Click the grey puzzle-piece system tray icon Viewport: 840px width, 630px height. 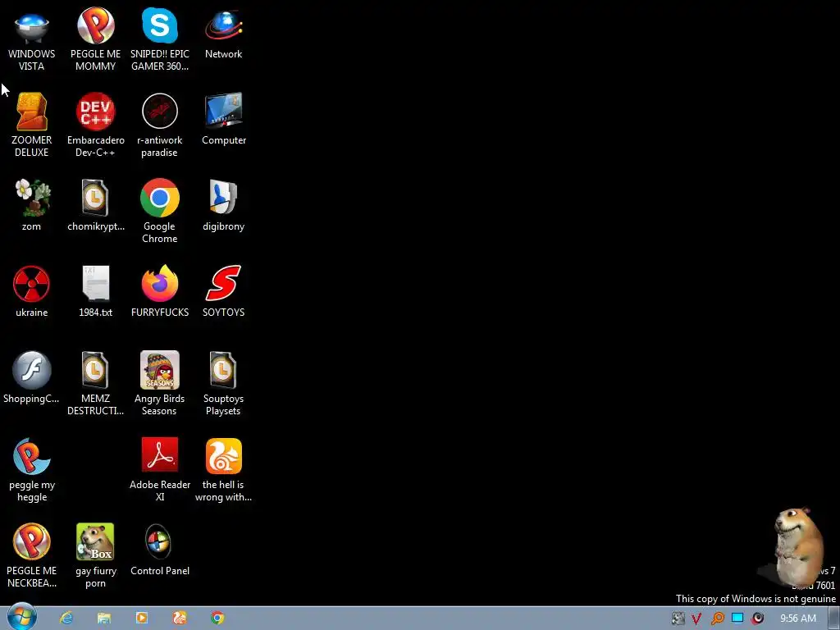[x=678, y=619]
